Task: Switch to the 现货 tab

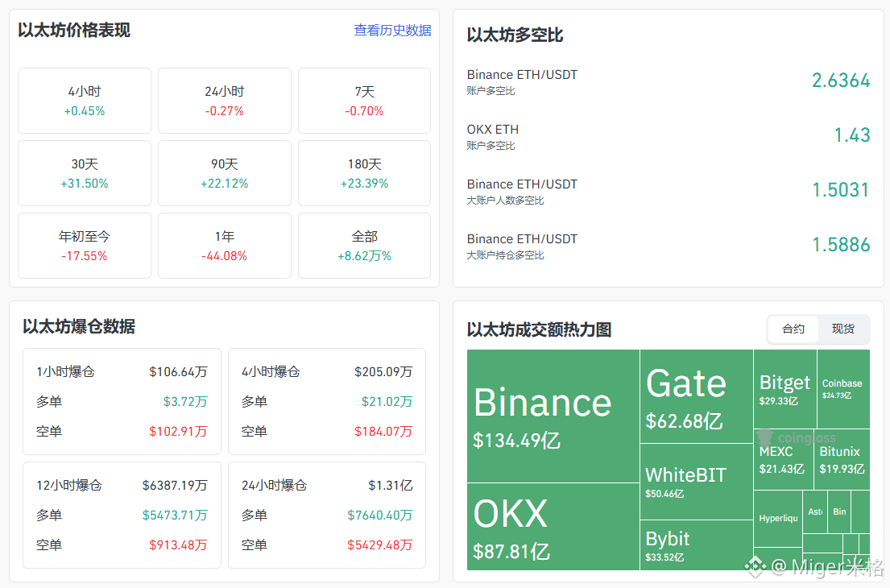Action: click(843, 329)
